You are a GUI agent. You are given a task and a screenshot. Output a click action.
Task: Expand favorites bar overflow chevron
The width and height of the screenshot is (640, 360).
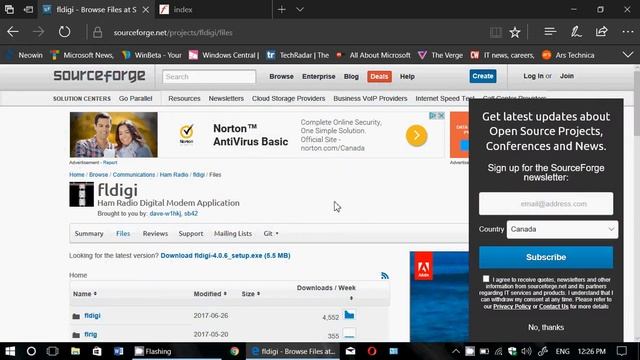(628, 55)
